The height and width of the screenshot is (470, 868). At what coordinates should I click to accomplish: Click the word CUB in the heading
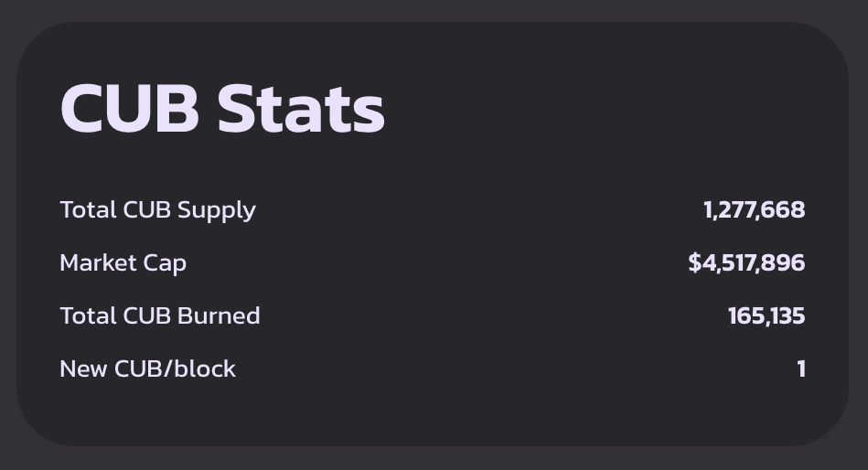(x=129, y=108)
